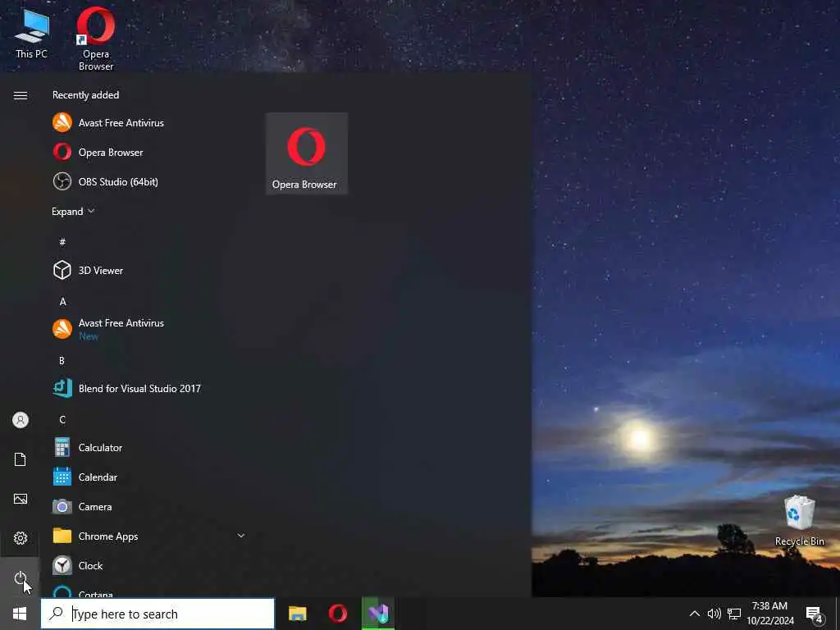
Task: Click the Opera Browser pinned tile
Action: click(x=307, y=153)
